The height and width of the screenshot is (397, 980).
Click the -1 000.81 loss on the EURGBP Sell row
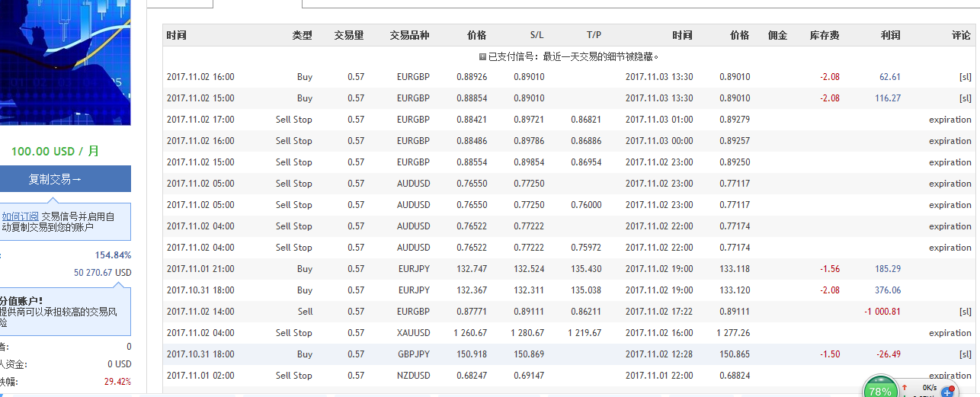tap(882, 312)
